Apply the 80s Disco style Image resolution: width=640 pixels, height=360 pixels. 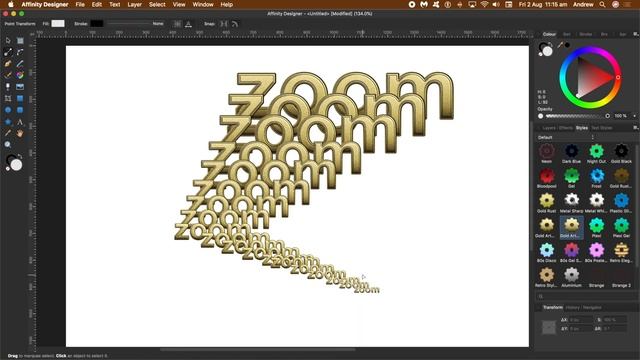547,253
